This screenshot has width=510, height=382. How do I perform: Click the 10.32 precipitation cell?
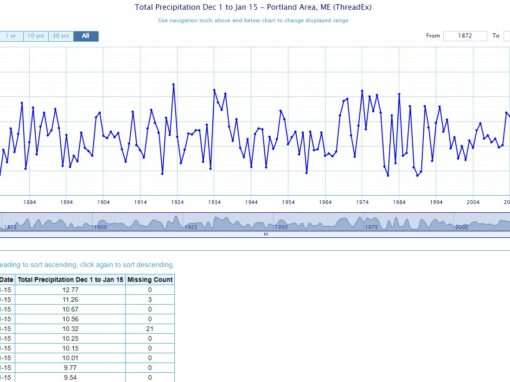click(70, 329)
